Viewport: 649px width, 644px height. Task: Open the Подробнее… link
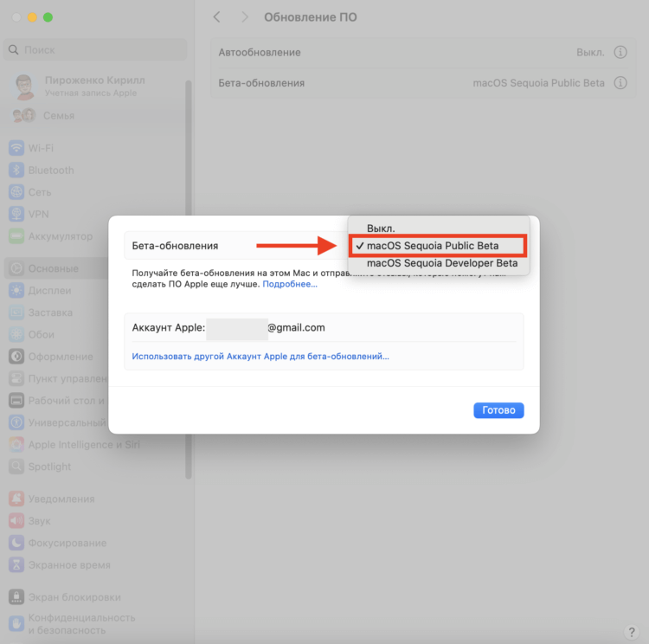290,284
